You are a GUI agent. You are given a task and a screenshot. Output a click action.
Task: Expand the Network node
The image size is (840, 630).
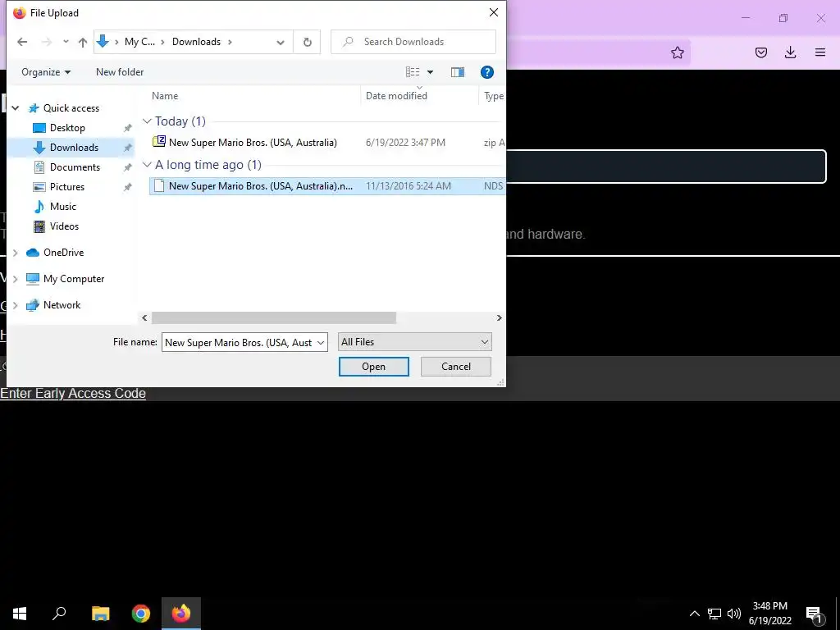point(16,305)
